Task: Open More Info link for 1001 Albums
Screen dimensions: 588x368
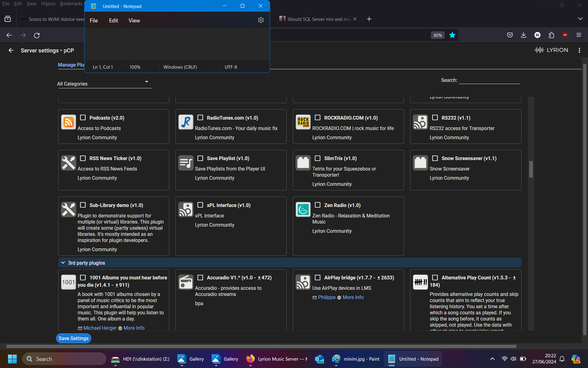Action: click(134, 328)
